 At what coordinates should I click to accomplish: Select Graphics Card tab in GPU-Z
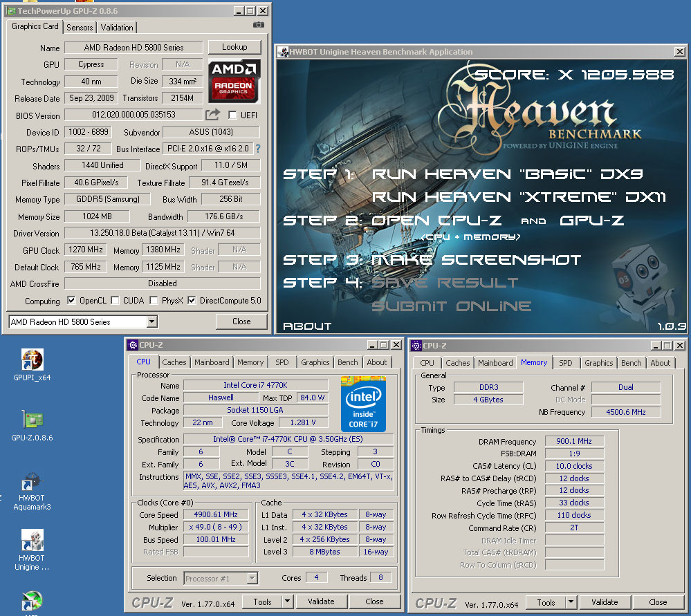35,26
